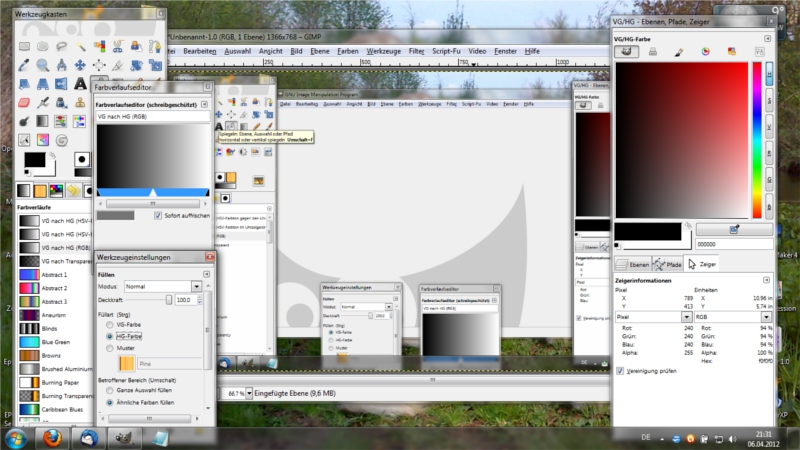This screenshot has width=800, height=450.
Task: Open the Filter menu
Action: click(416, 51)
